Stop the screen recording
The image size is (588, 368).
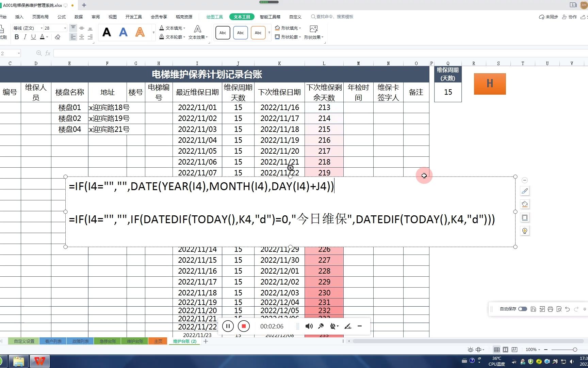coord(244,326)
